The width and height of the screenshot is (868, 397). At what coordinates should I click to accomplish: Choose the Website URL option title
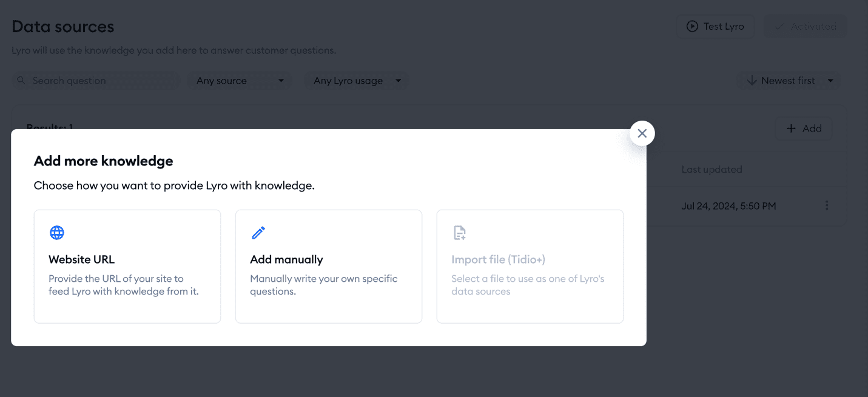[81, 259]
